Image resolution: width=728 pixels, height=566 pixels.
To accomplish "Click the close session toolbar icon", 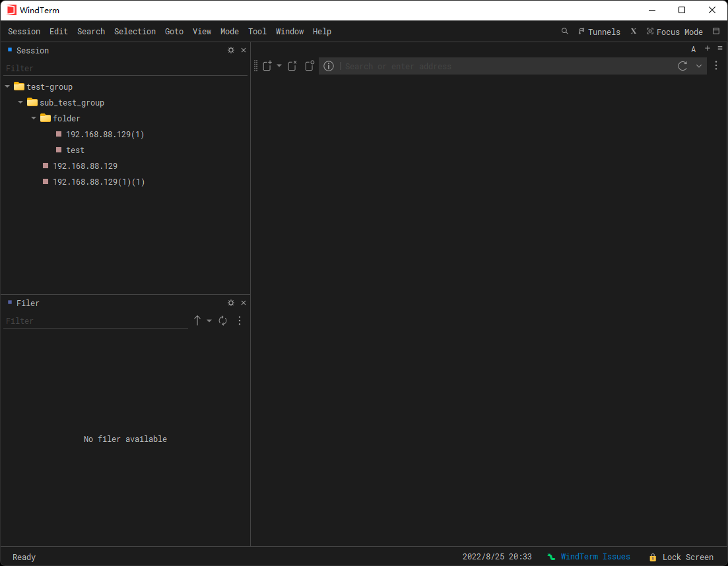I will coord(292,66).
